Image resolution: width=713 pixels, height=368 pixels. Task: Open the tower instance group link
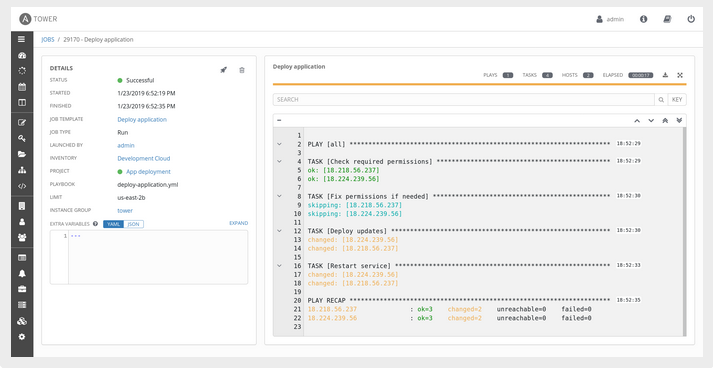pos(125,211)
